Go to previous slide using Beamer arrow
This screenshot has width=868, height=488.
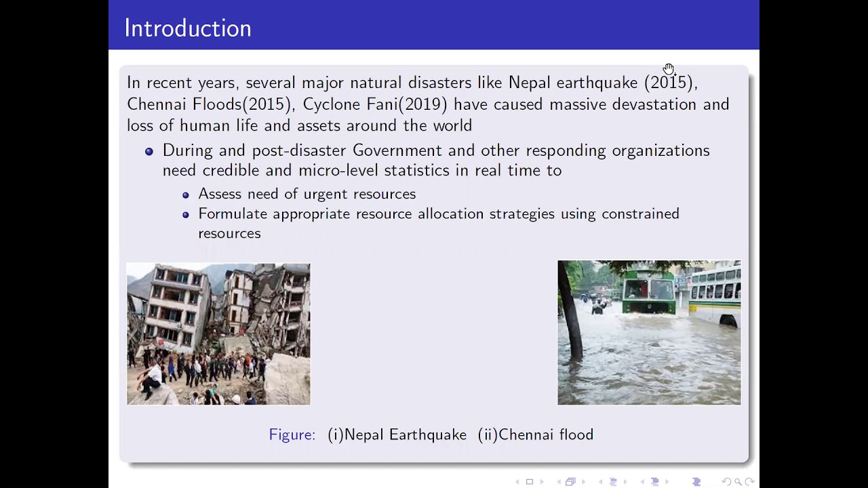coord(517,482)
